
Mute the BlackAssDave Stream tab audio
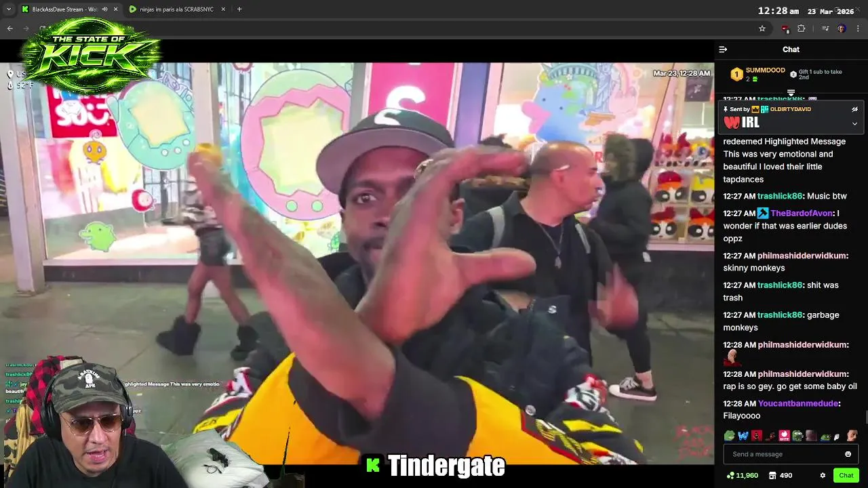[104, 9]
